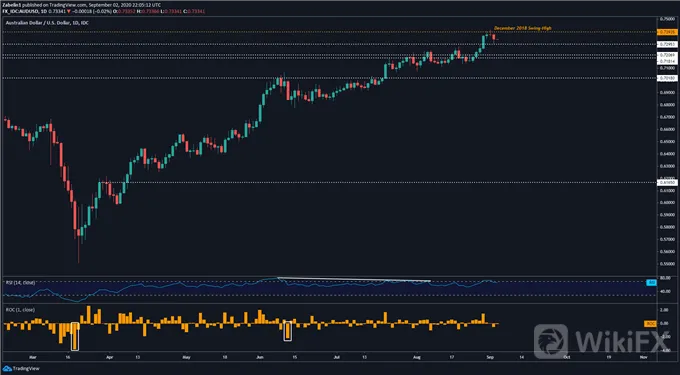Click the 'Aug' label on the time axis
This screenshot has width=680, height=375.
417,358
